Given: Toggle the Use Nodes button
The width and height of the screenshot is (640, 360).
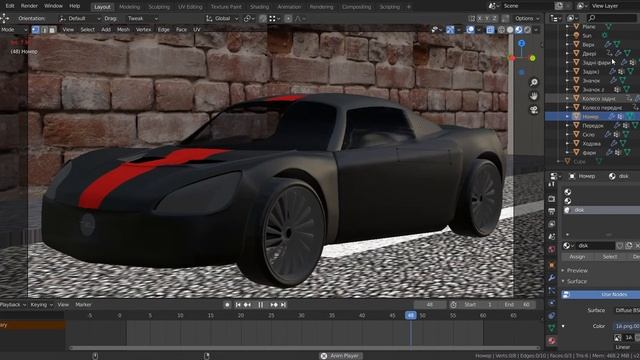Looking at the screenshot, I should coord(600,294).
